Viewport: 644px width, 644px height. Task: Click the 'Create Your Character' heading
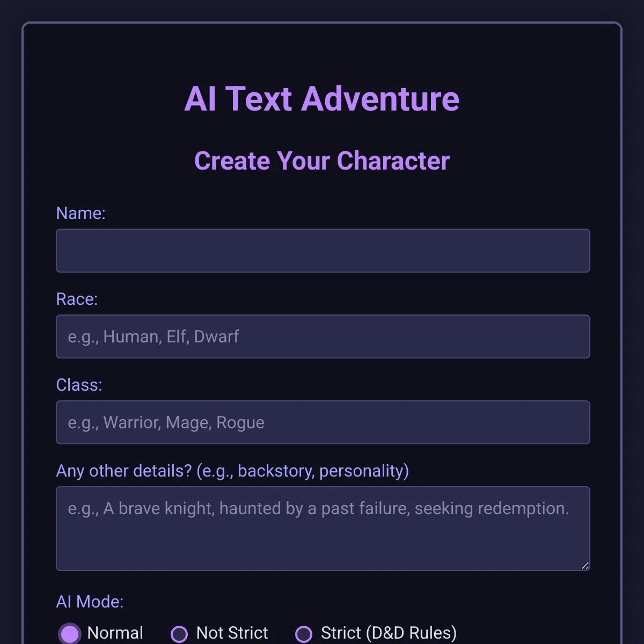point(322,161)
